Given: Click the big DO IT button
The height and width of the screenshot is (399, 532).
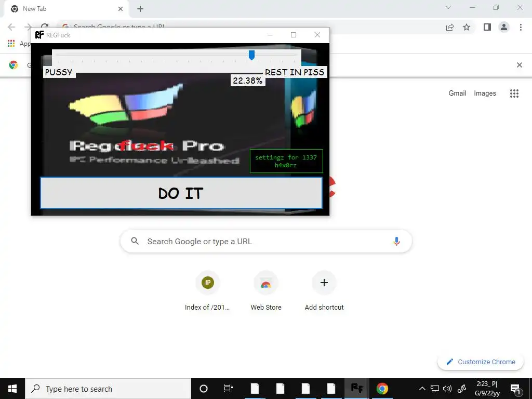Looking at the screenshot, I should click(181, 193).
